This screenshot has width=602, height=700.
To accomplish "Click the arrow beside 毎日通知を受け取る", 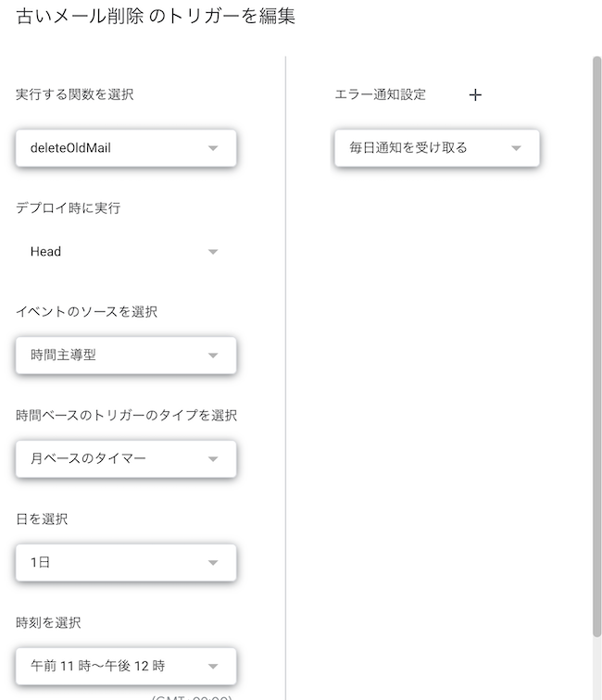I will click(x=517, y=148).
